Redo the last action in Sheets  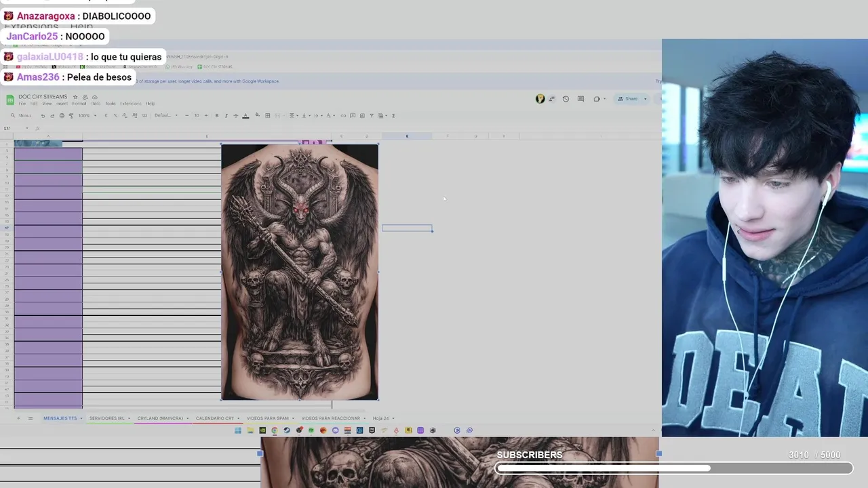[x=52, y=115]
